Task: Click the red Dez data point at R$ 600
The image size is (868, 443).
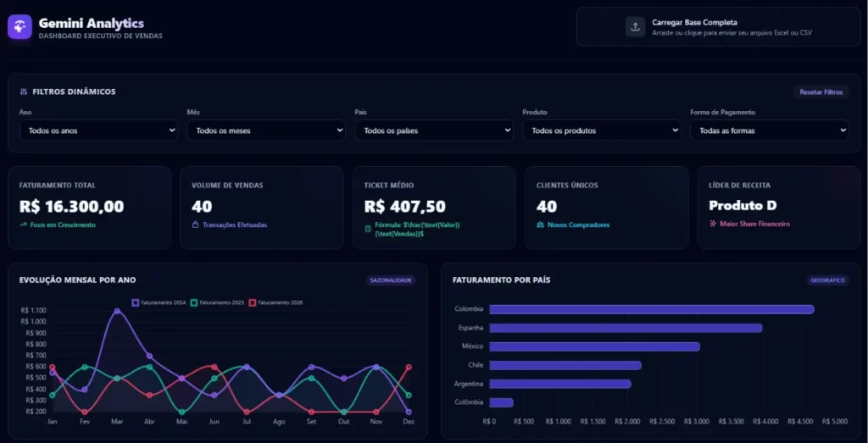Action: tap(409, 367)
